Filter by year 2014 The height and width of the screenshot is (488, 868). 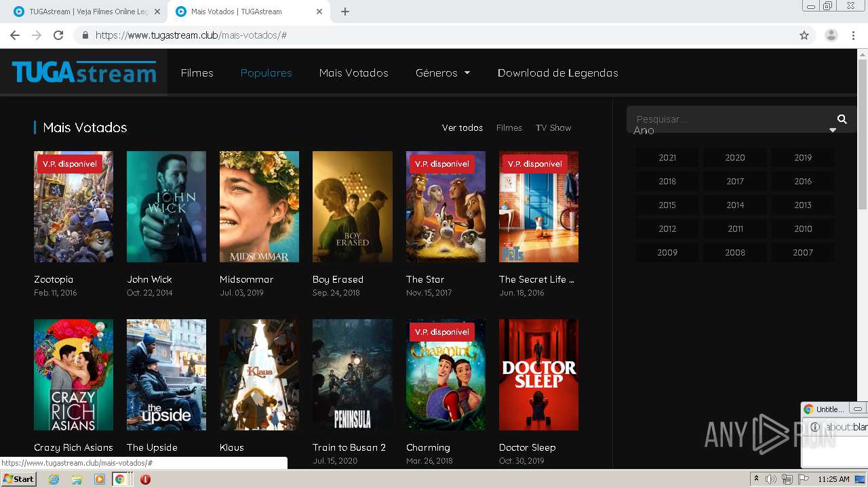tap(735, 205)
